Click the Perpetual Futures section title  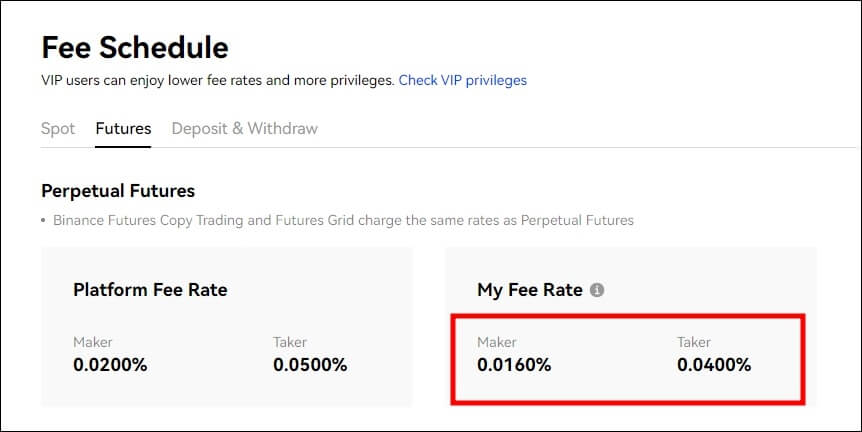(118, 191)
